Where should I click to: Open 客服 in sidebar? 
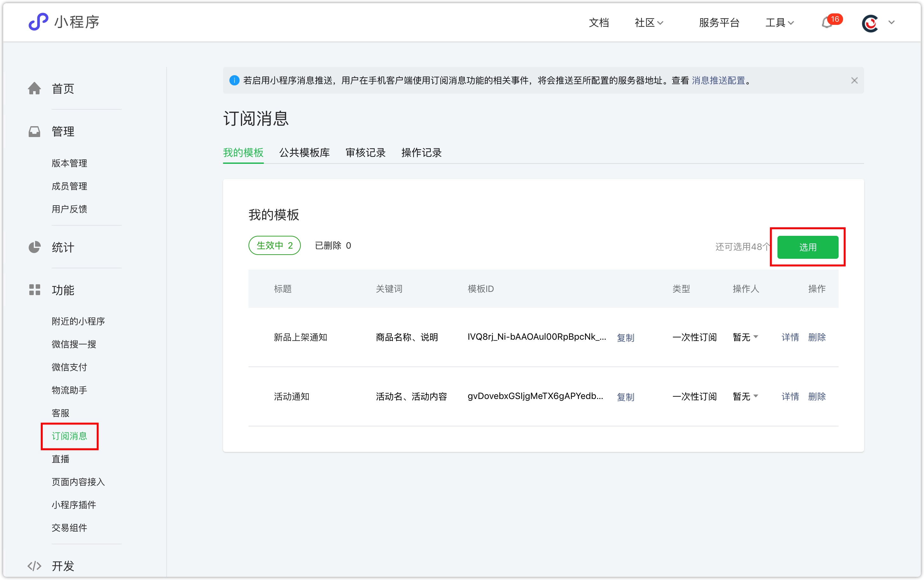tap(61, 413)
